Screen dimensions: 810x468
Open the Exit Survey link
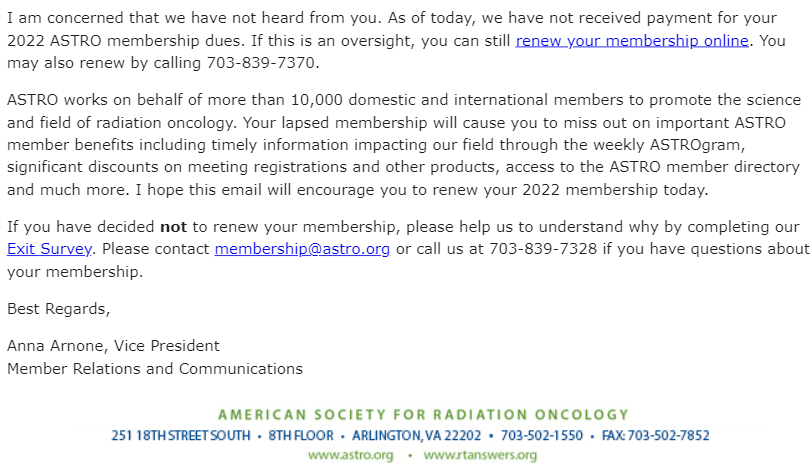(x=49, y=248)
